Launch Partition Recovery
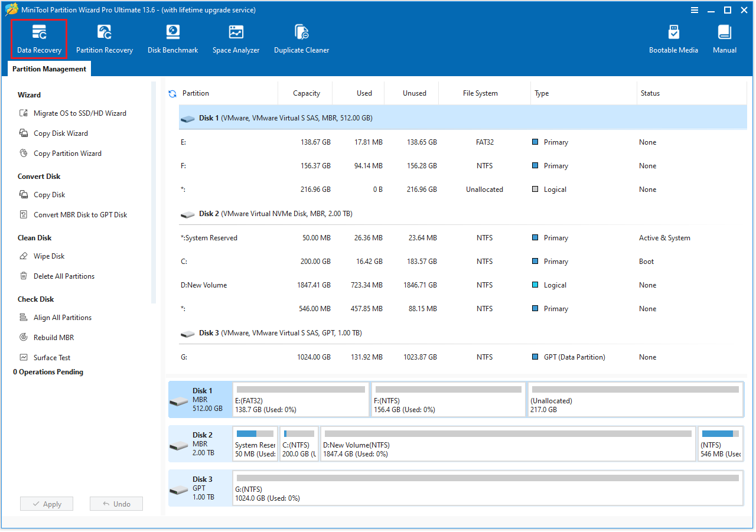Screen dimensions: 756x532 coord(104,38)
